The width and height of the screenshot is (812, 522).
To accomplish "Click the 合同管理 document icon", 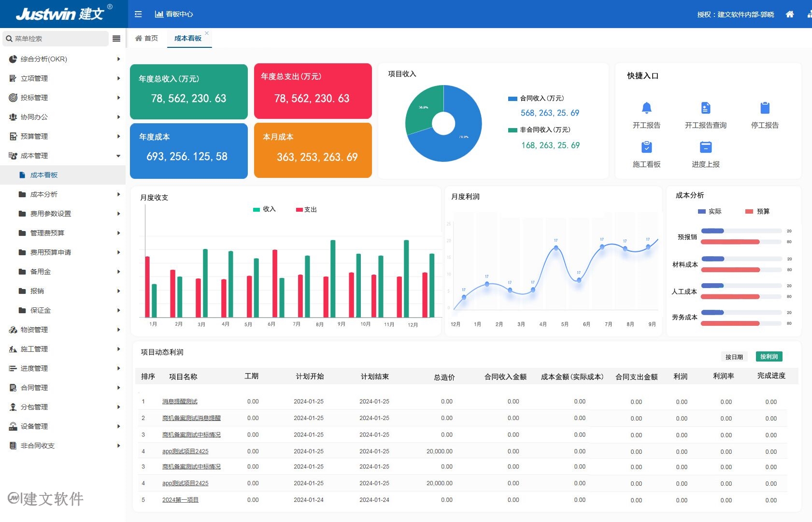I will [x=13, y=388].
